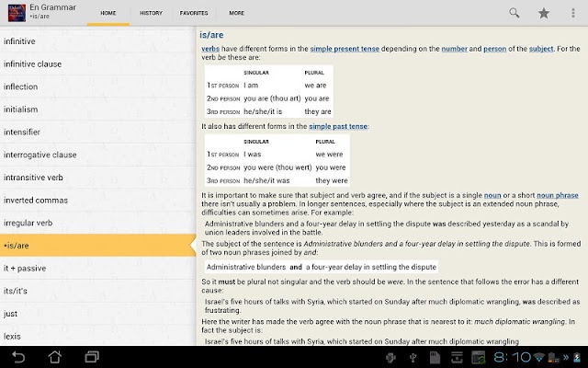Switch to the HOME tab

pos(108,13)
